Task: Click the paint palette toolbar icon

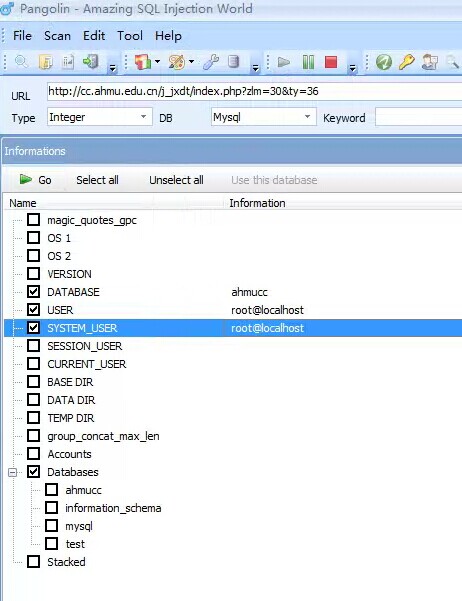Action: (x=177, y=62)
